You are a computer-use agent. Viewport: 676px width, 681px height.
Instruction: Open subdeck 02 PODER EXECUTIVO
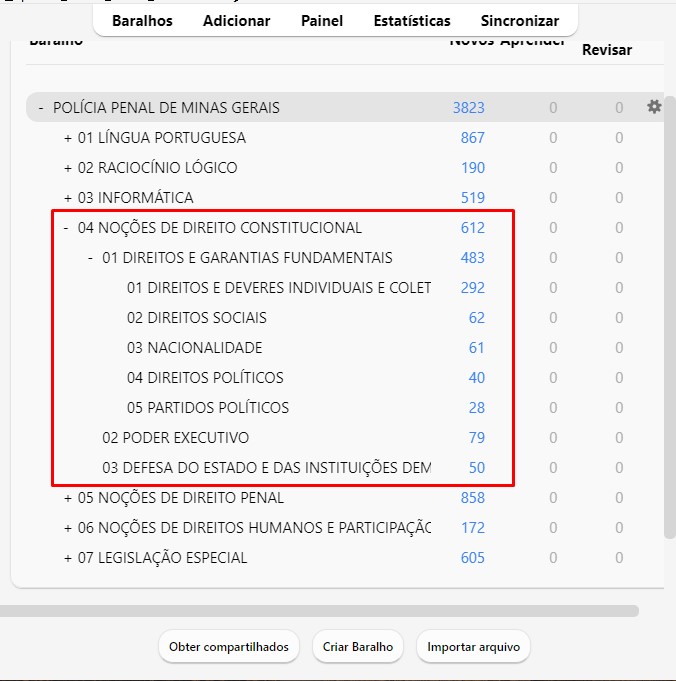tap(176, 437)
